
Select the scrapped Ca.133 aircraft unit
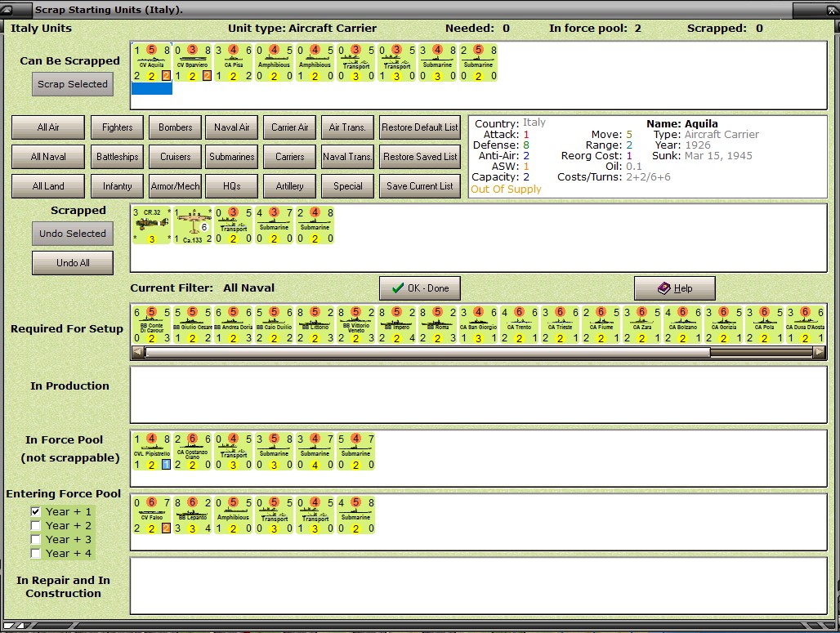(x=193, y=225)
